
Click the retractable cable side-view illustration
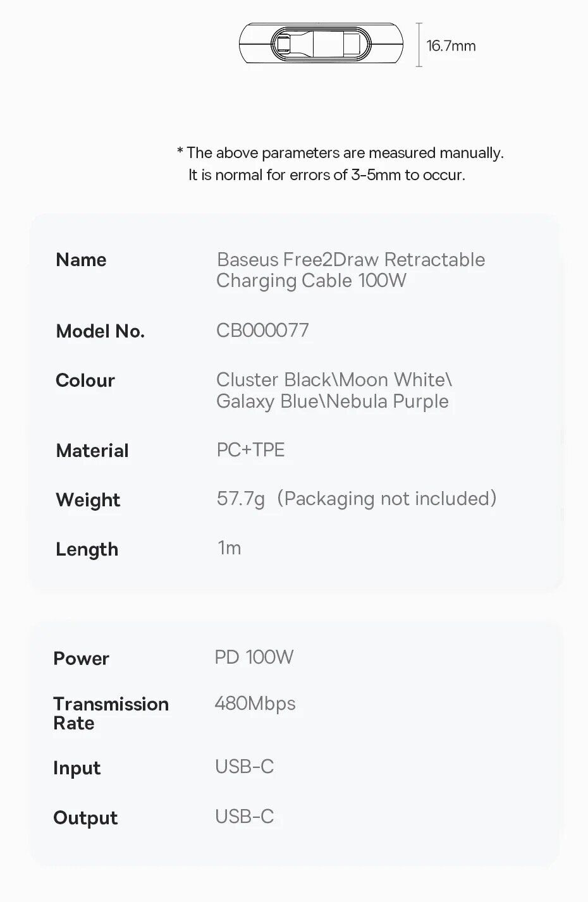(x=322, y=44)
